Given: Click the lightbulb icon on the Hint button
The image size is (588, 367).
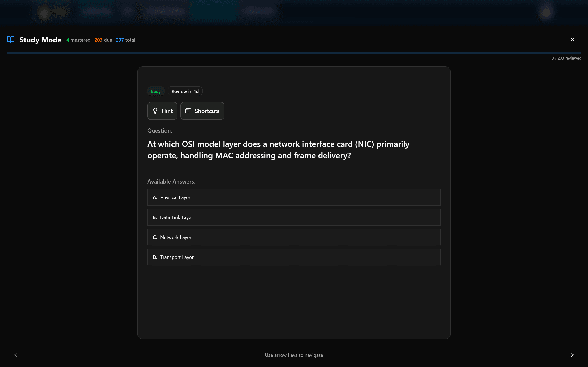Looking at the screenshot, I should tap(155, 111).
